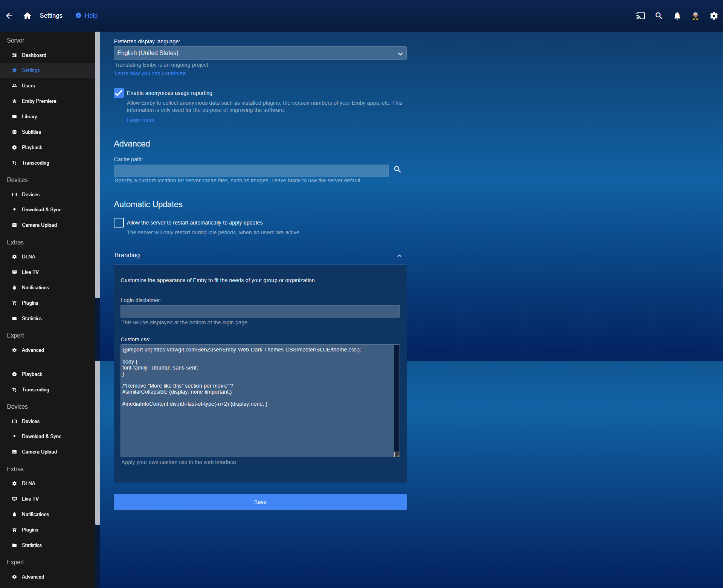Browse for cache path with magnifier icon
This screenshot has width=723, height=588.
(x=397, y=170)
